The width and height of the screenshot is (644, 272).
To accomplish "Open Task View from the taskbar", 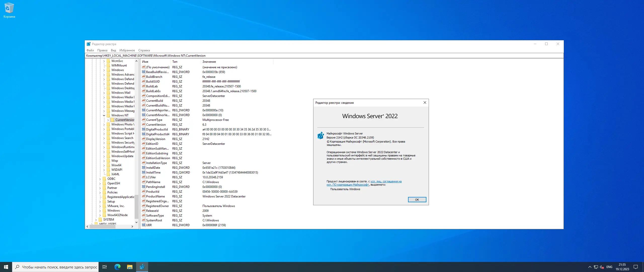I will [x=105, y=267].
